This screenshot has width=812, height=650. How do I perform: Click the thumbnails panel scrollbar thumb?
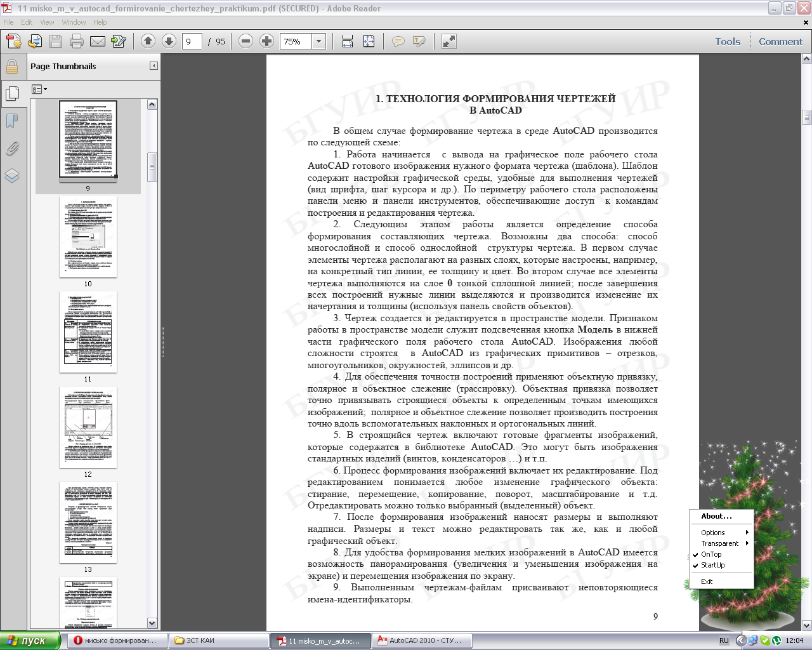tap(152, 167)
